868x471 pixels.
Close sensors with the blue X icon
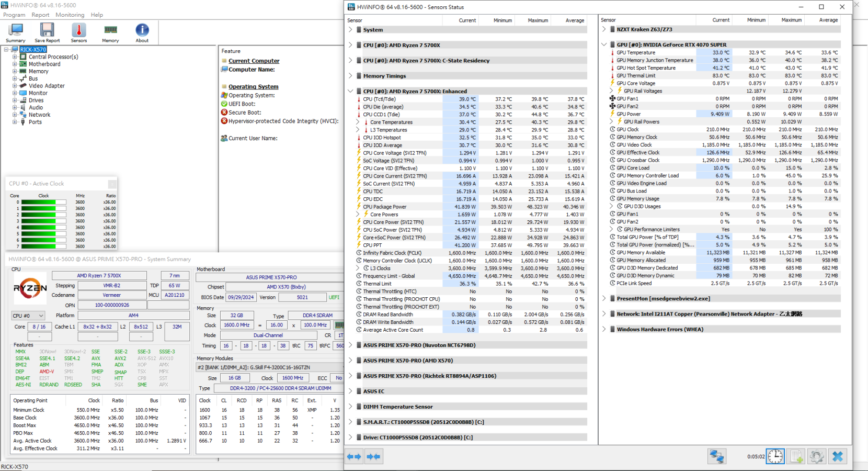coord(838,456)
